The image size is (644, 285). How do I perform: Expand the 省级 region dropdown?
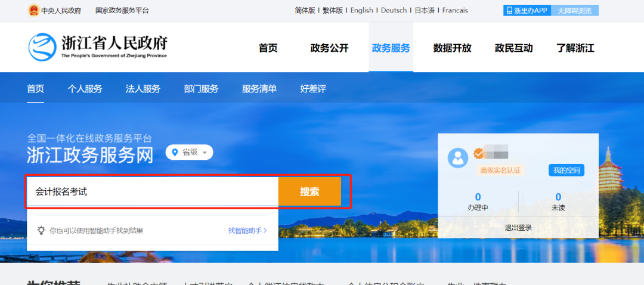[x=190, y=153]
